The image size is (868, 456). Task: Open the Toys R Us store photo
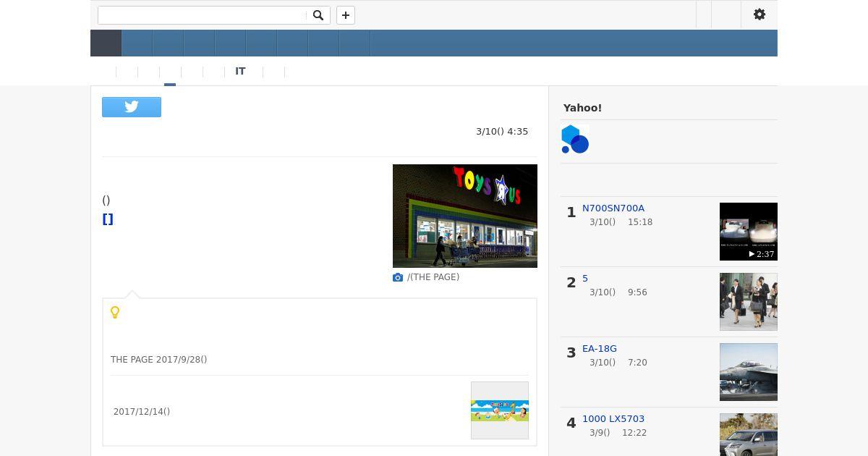click(465, 216)
